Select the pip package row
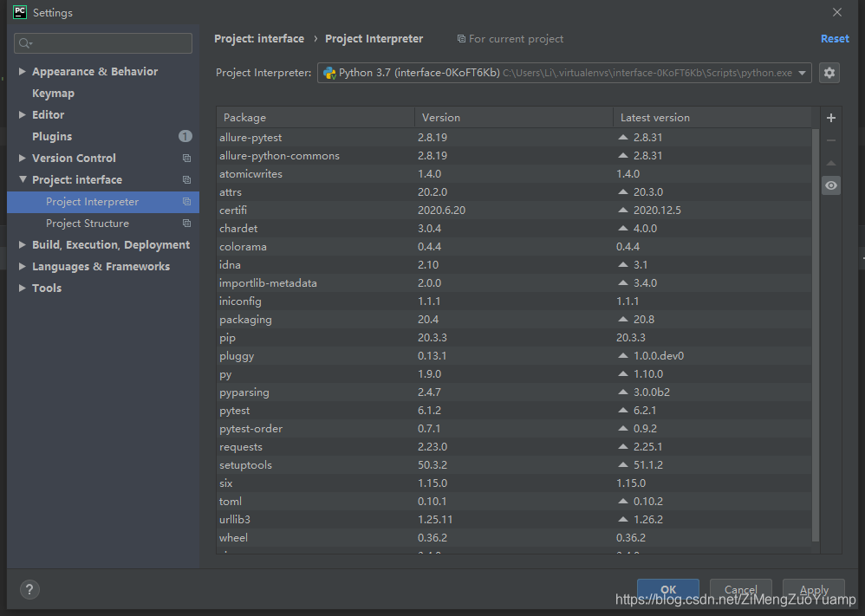 [514, 338]
